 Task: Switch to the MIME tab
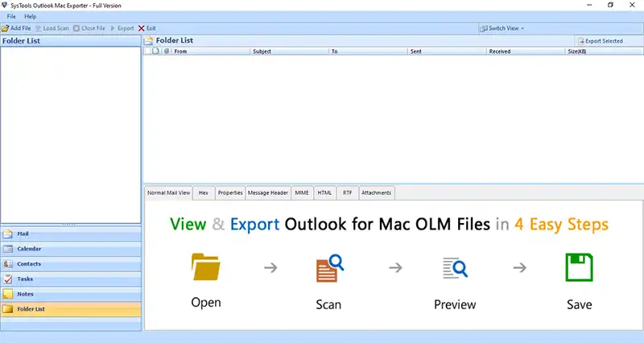click(x=302, y=192)
